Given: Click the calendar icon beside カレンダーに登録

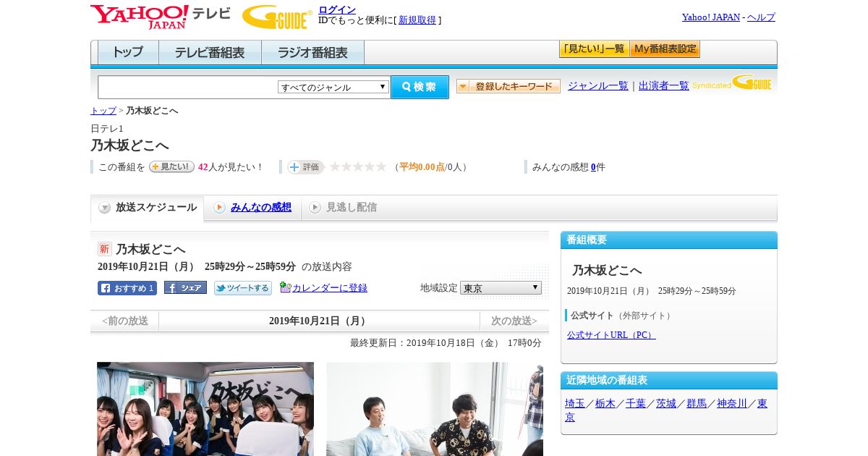Looking at the screenshot, I should pyautogui.click(x=285, y=287).
